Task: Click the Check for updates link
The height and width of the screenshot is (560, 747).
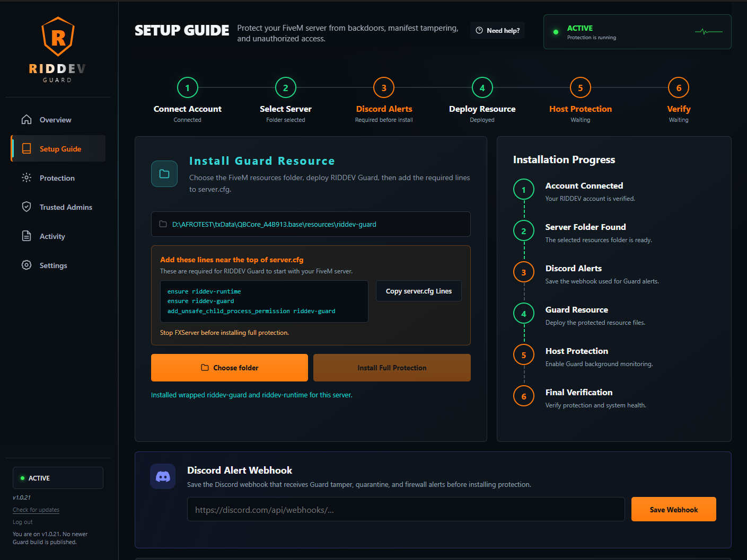Action: click(36, 510)
